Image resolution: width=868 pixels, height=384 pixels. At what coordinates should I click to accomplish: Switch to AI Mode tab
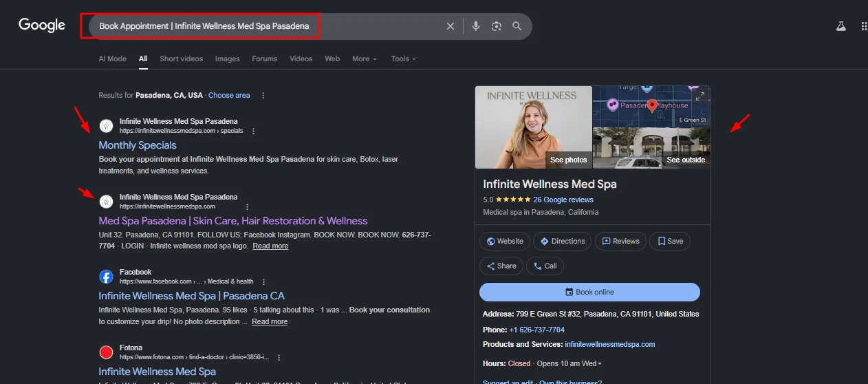112,59
